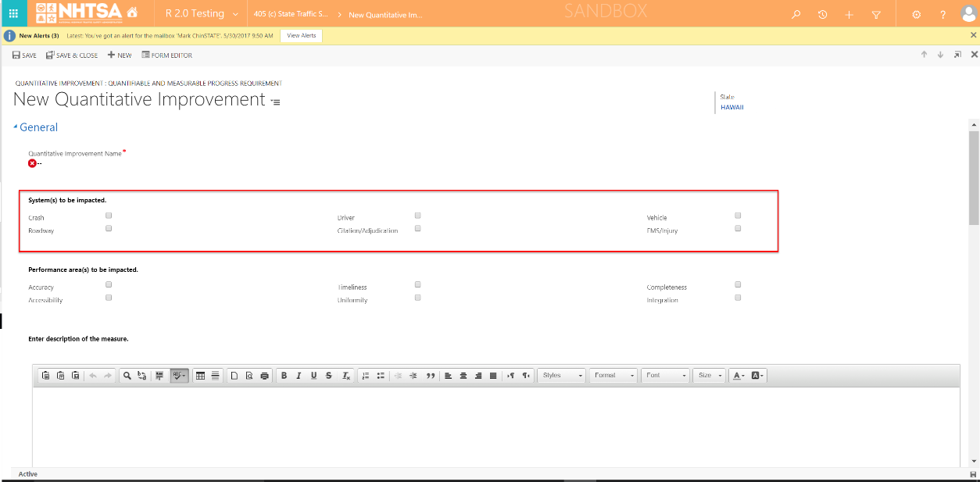Open the Styles dropdown in editor
This screenshot has height=482, width=980.
pyautogui.click(x=562, y=376)
